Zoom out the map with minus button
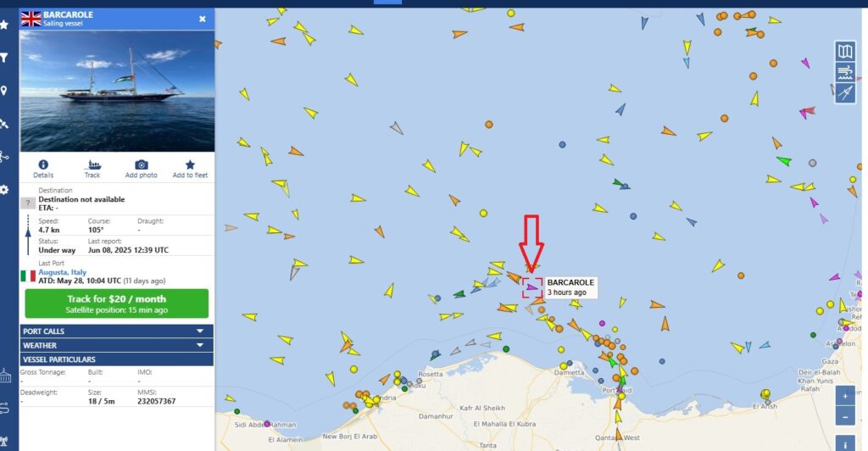Image resolution: width=868 pixels, height=451 pixels. point(845,416)
